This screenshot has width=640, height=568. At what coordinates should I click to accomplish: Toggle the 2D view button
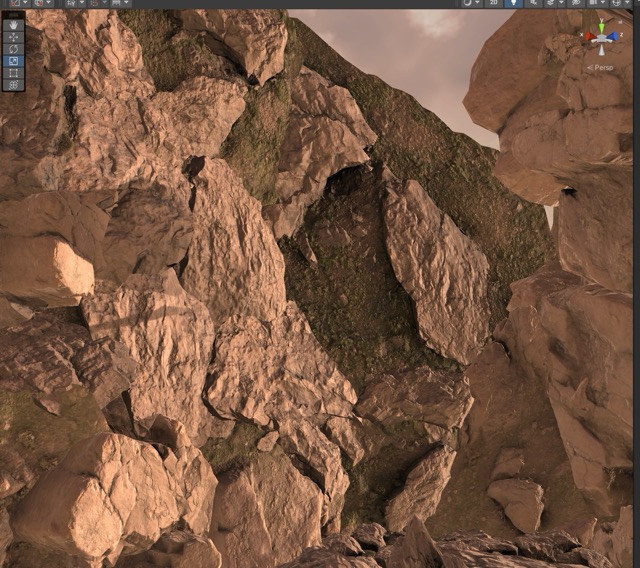[493, 2]
